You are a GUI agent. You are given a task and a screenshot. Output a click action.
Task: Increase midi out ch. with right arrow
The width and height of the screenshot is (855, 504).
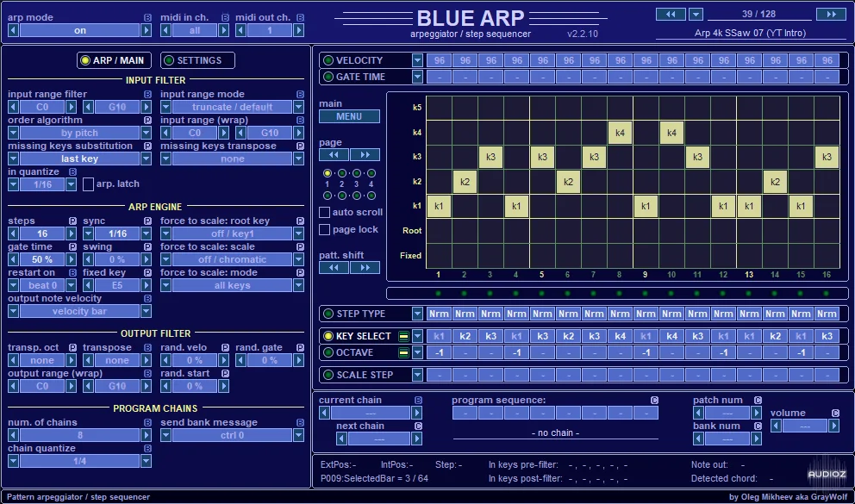click(298, 30)
